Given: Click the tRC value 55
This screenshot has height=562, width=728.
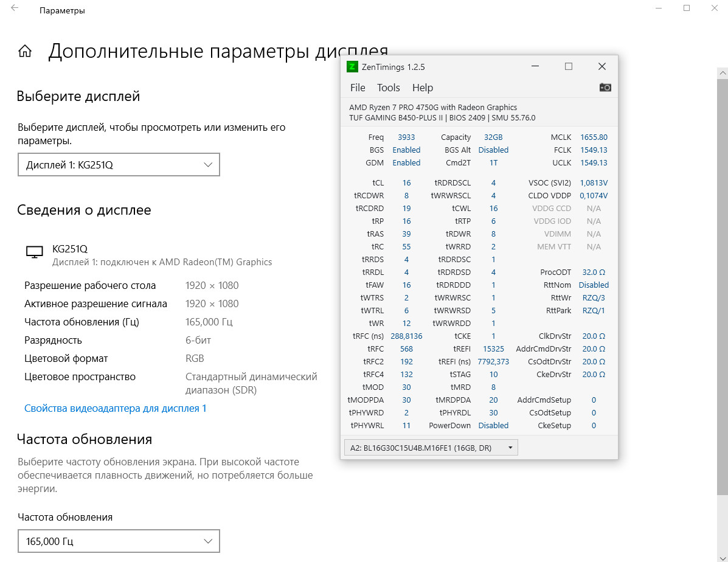Looking at the screenshot, I should pos(406,246).
